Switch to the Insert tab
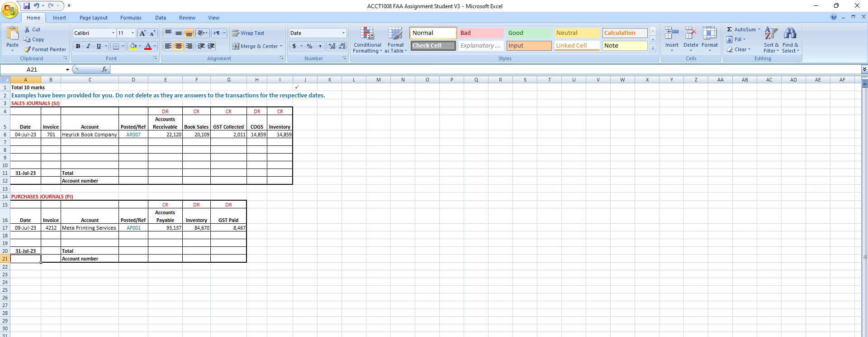 (59, 18)
